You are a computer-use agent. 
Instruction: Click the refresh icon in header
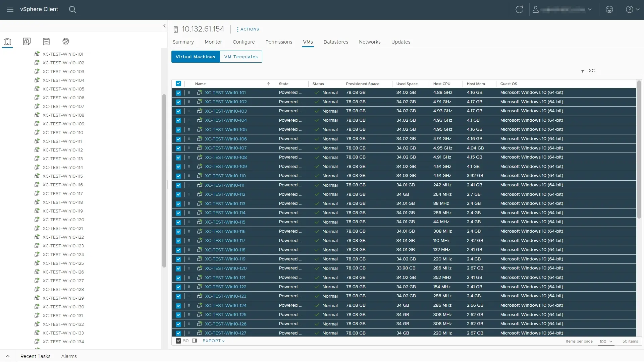pos(519,9)
